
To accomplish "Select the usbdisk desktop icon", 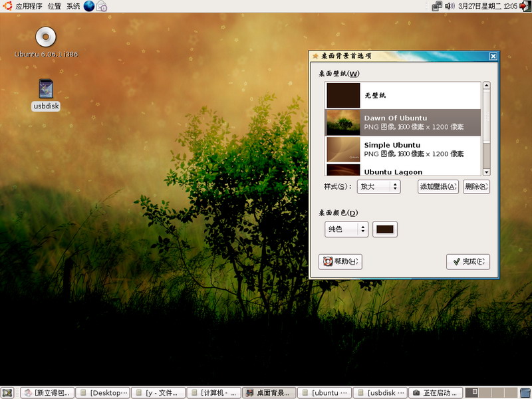I will (46, 94).
